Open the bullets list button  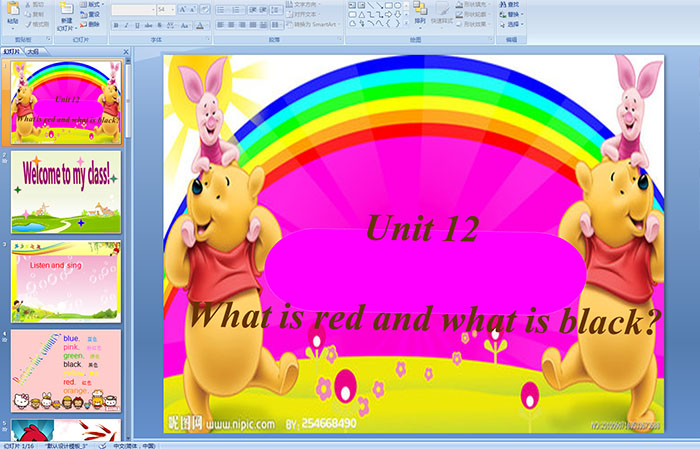click(x=222, y=9)
